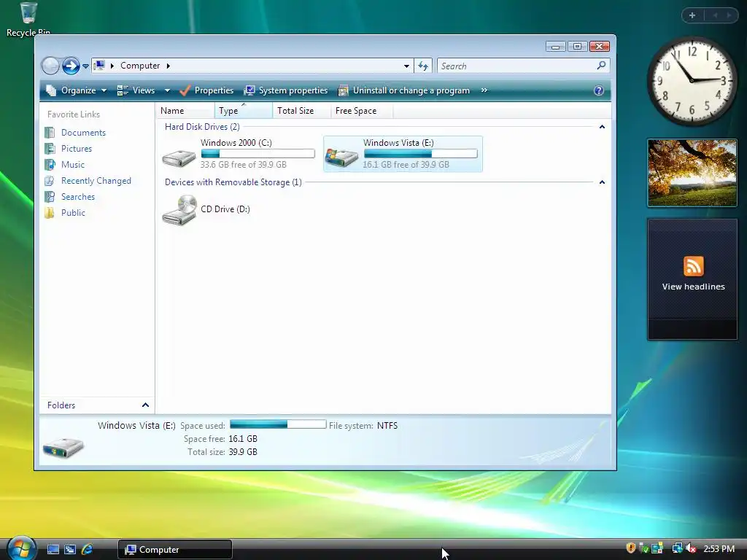
Task: Open the recent pages dropdown arrow
Action: (x=86, y=66)
